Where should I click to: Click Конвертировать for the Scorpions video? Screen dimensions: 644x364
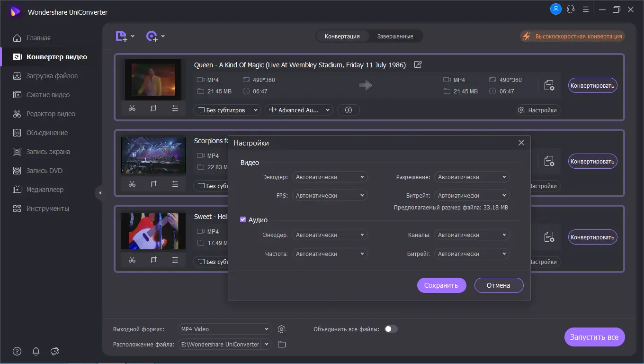click(x=592, y=161)
